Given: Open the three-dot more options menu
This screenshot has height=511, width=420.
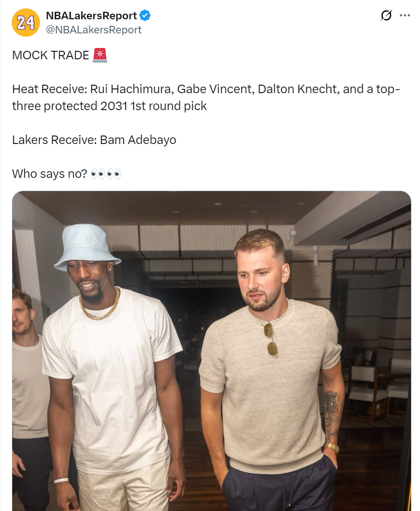Looking at the screenshot, I should point(404,16).
